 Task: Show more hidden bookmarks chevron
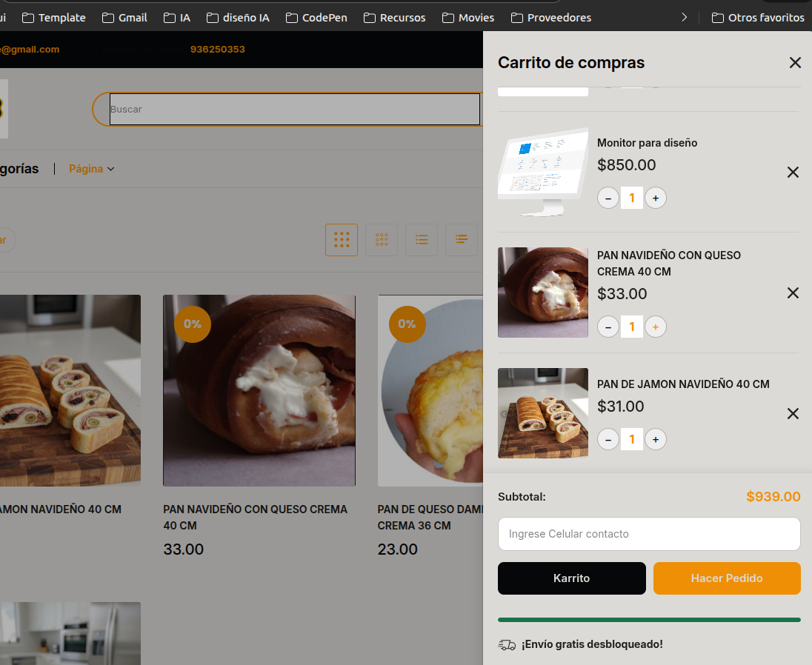coord(684,17)
